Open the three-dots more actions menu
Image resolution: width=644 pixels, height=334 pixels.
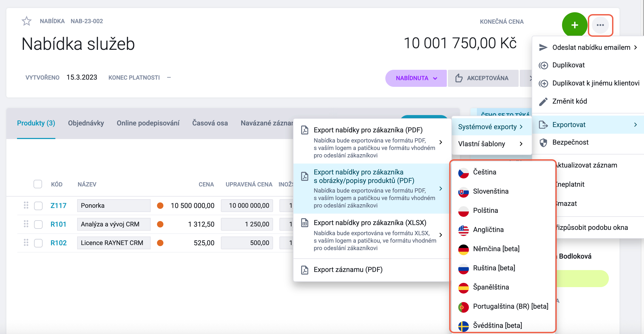click(600, 25)
